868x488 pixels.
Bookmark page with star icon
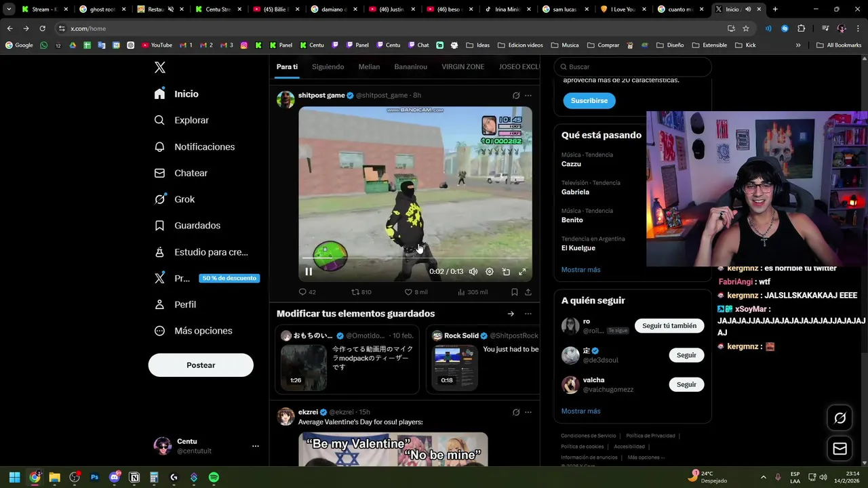[x=746, y=28]
